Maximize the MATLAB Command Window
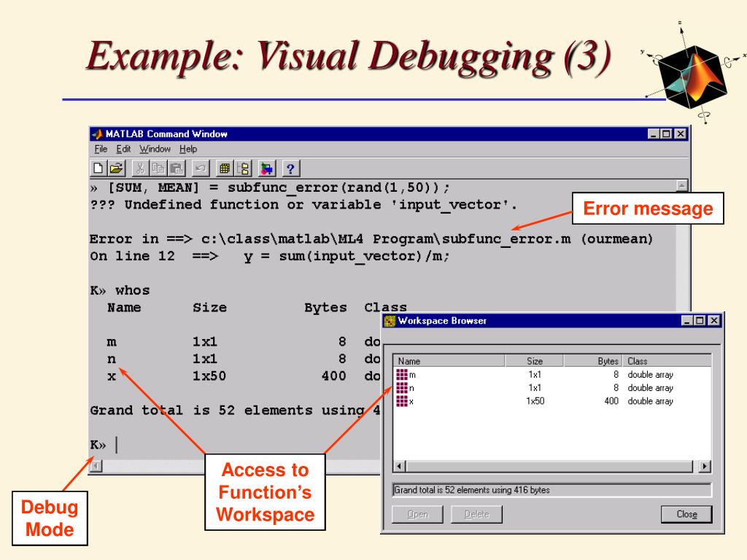Image resolution: width=747 pixels, height=560 pixels. (666, 134)
